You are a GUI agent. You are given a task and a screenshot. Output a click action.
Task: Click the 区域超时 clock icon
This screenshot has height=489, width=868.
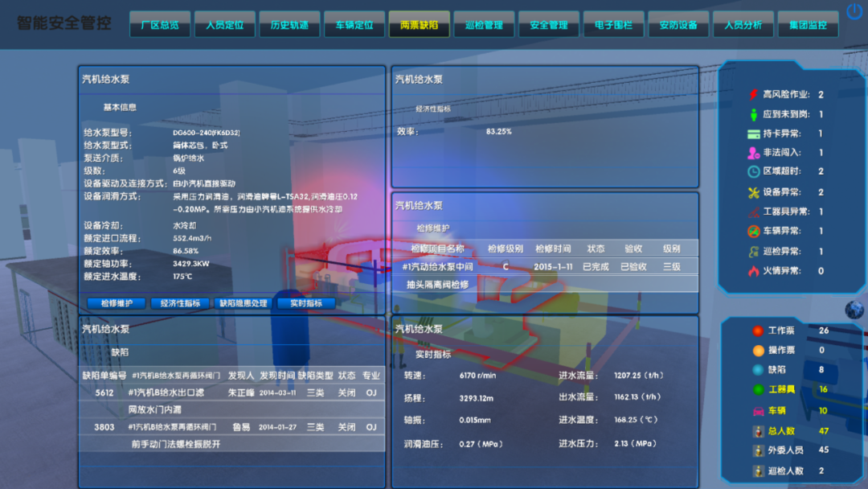pos(753,171)
